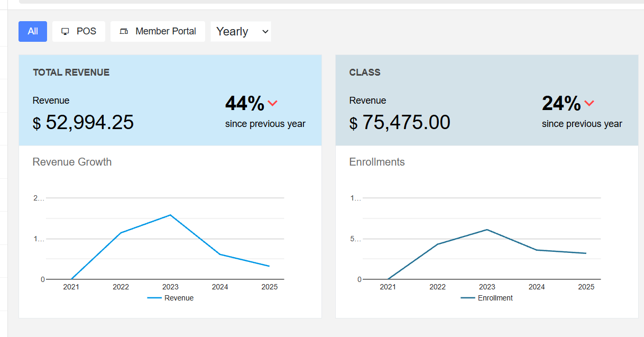Viewport: 644px width, 337px height.
Task: Click the red decline arrow beside 44%
Action: point(273,103)
